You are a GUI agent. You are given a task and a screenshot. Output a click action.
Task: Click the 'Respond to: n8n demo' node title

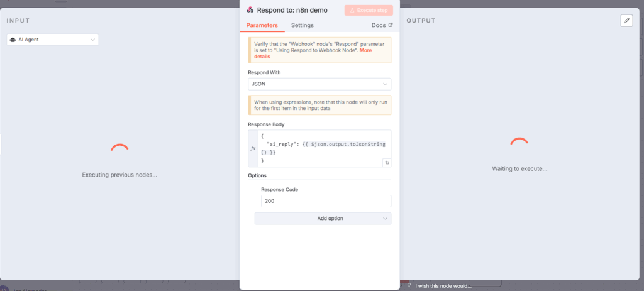[292, 10]
